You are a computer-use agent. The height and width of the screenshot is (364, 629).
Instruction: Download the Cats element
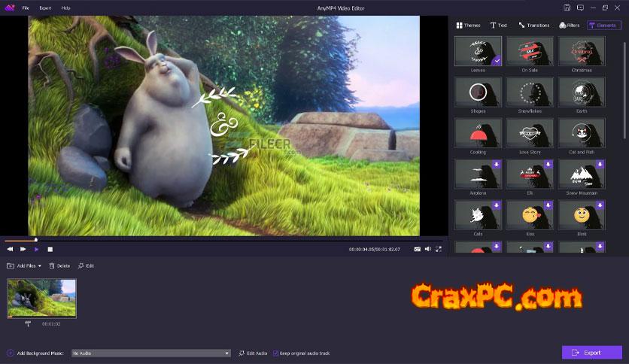click(x=497, y=205)
